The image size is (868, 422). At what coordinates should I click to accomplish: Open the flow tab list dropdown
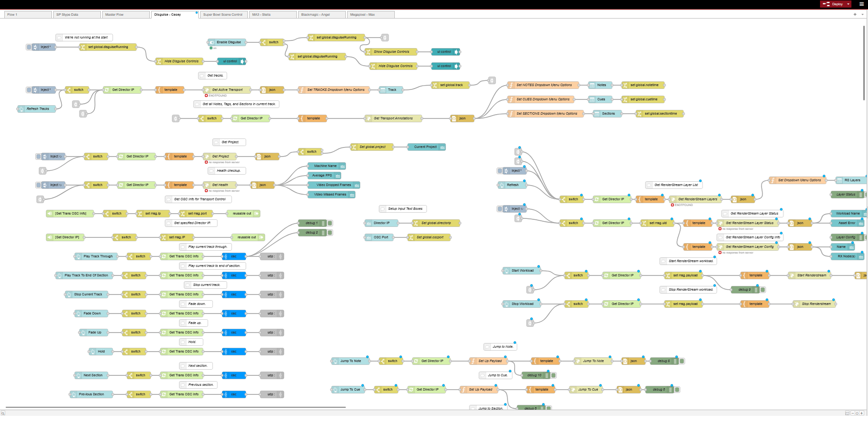coord(862,15)
